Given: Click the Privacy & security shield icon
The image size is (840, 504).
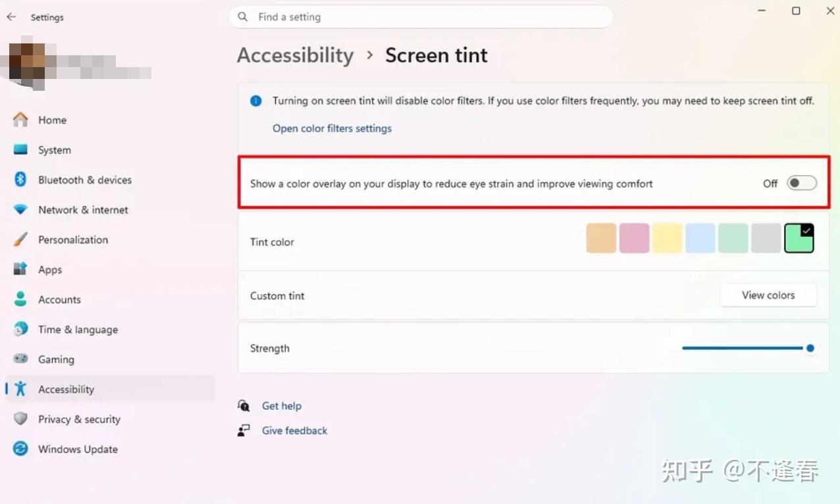Looking at the screenshot, I should (x=20, y=419).
